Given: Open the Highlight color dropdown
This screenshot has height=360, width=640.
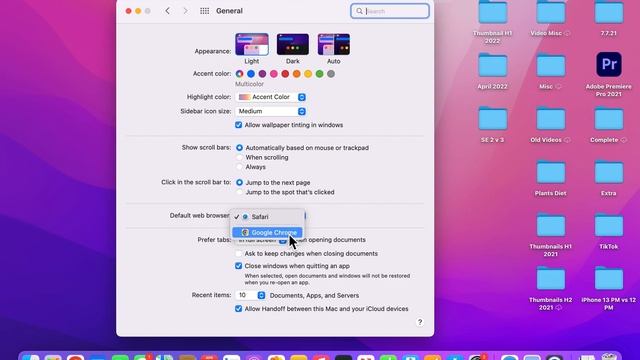Looking at the screenshot, I should coord(271,97).
